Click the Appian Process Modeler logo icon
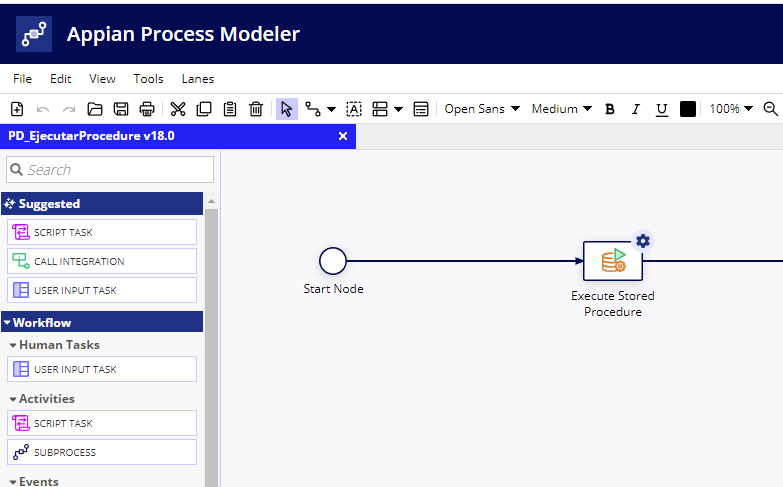The image size is (783, 487). (34, 34)
